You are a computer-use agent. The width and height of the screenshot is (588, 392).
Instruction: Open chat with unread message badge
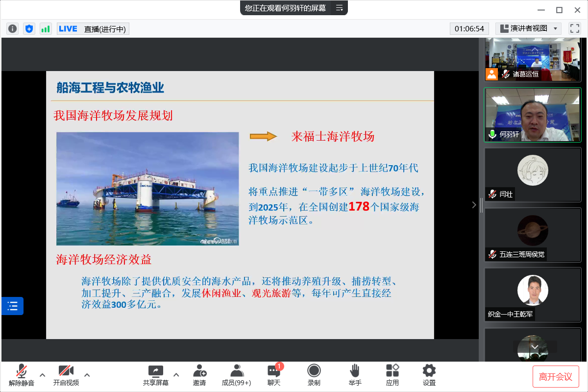pyautogui.click(x=274, y=375)
